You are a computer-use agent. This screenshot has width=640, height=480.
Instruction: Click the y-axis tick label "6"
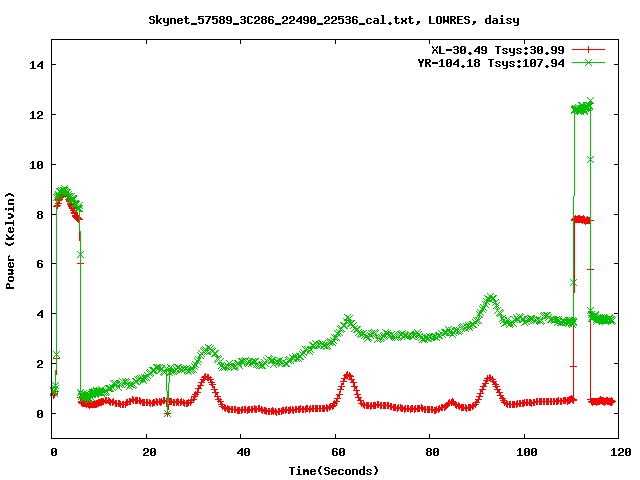pos(40,264)
